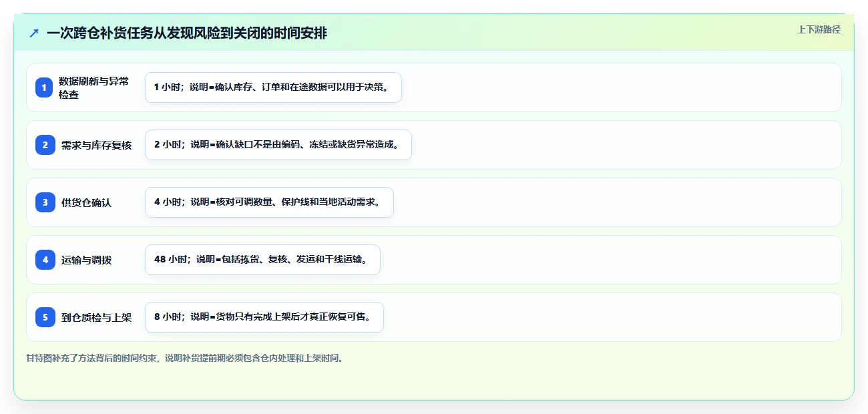The width and height of the screenshot is (868, 414).
Task: Click the 供货仓确认 step label
Action: (x=86, y=202)
